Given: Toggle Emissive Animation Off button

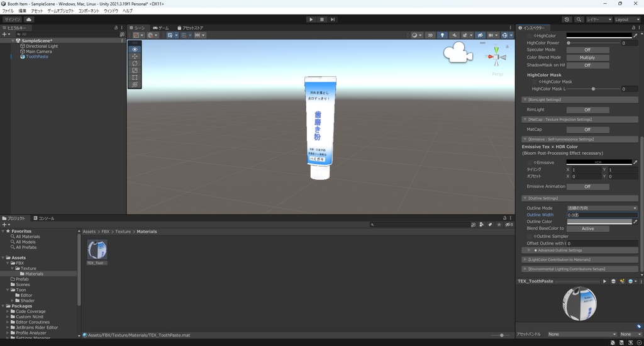Looking at the screenshot, I should [587, 187].
